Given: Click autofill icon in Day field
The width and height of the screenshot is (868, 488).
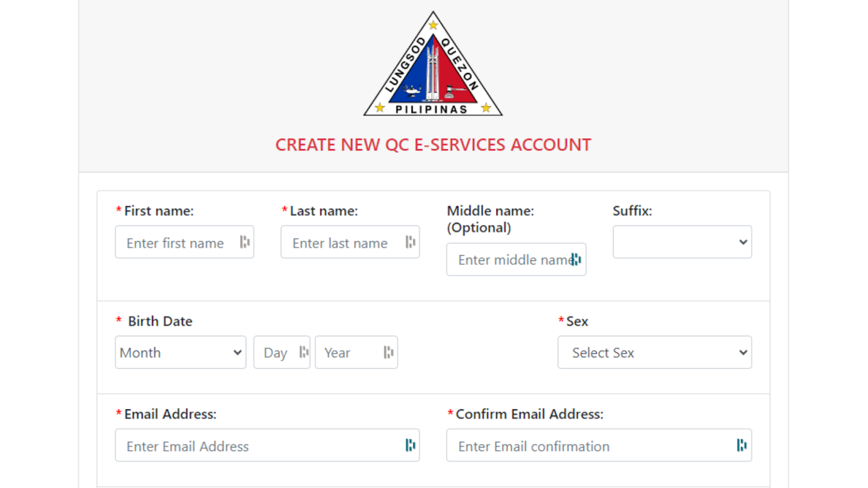Looking at the screenshot, I should pos(304,352).
